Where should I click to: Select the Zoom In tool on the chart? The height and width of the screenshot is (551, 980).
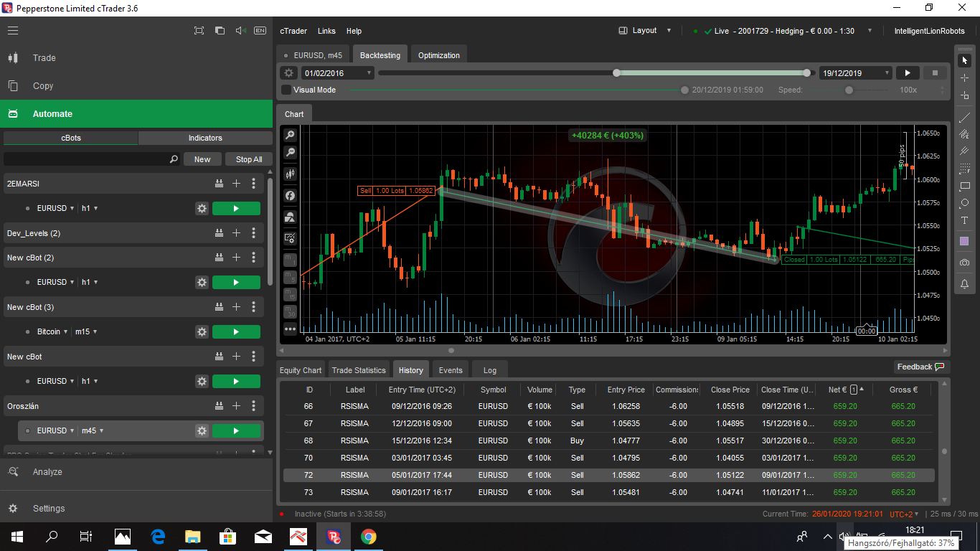pos(289,135)
